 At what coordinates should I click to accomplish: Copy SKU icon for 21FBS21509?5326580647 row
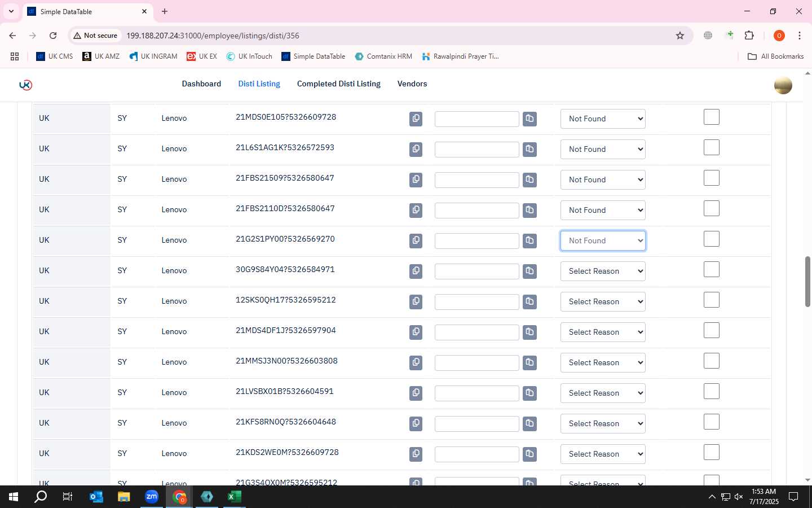click(x=416, y=179)
